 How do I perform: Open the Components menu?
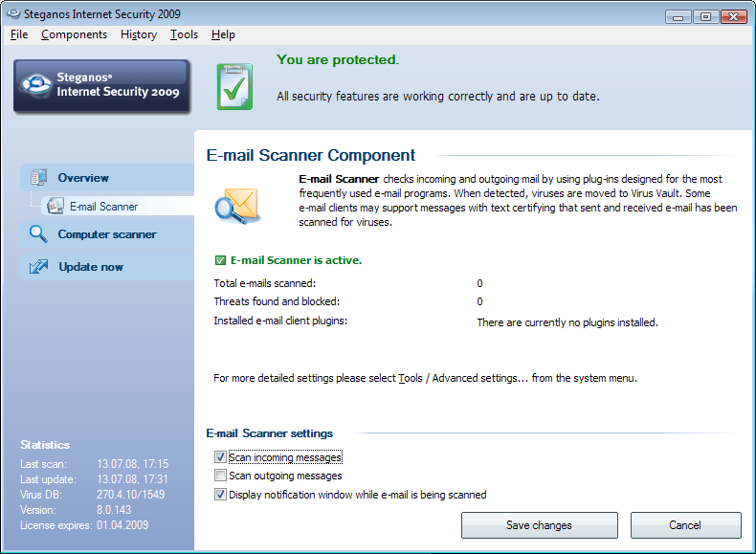pyautogui.click(x=75, y=34)
